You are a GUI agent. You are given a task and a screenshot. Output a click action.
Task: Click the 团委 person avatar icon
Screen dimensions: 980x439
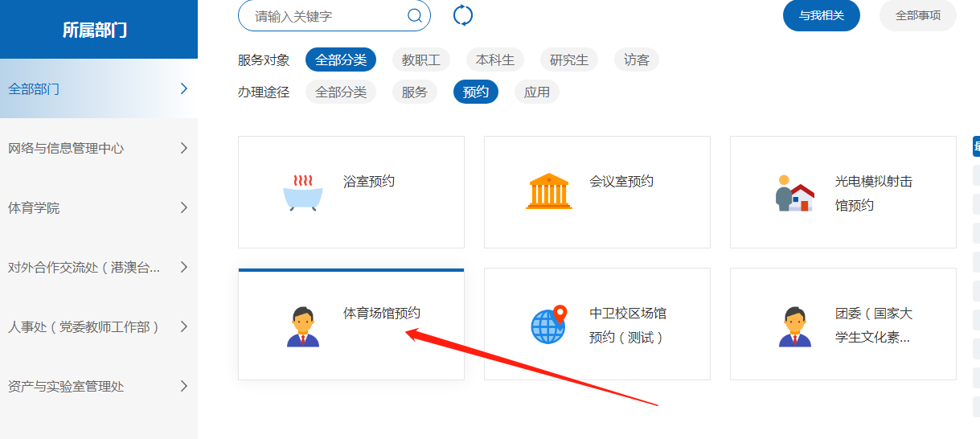(x=794, y=326)
